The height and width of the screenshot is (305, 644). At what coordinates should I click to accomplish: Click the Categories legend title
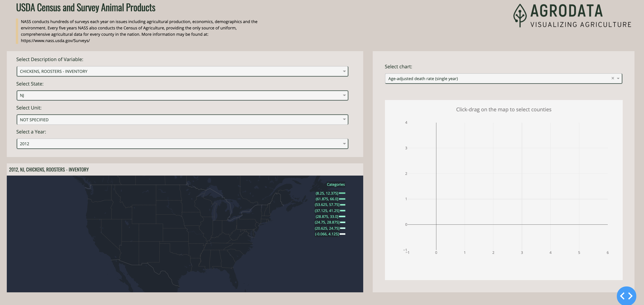336,185
